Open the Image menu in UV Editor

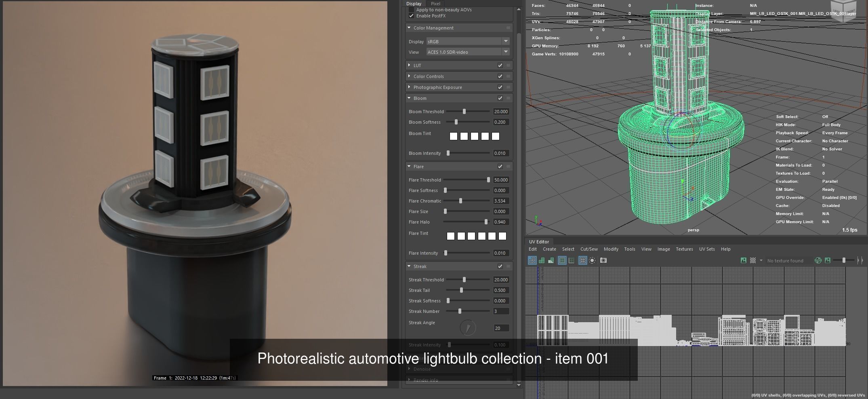coord(663,249)
